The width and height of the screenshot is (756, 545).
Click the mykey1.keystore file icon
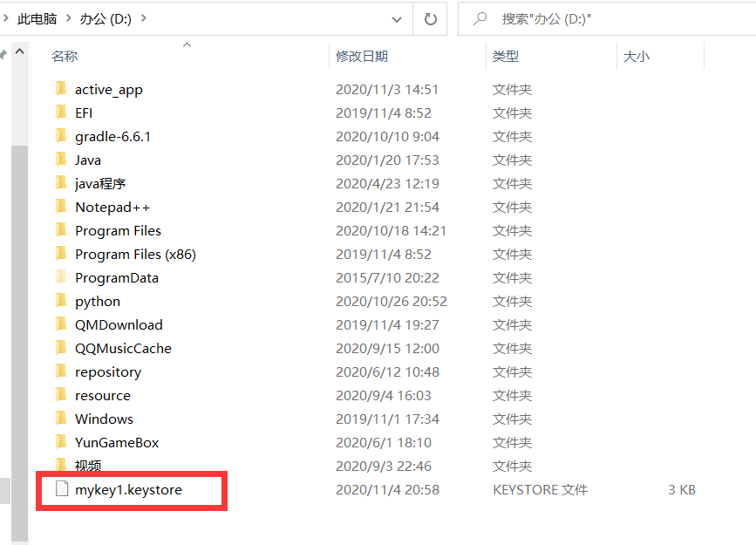(x=62, y=488)
